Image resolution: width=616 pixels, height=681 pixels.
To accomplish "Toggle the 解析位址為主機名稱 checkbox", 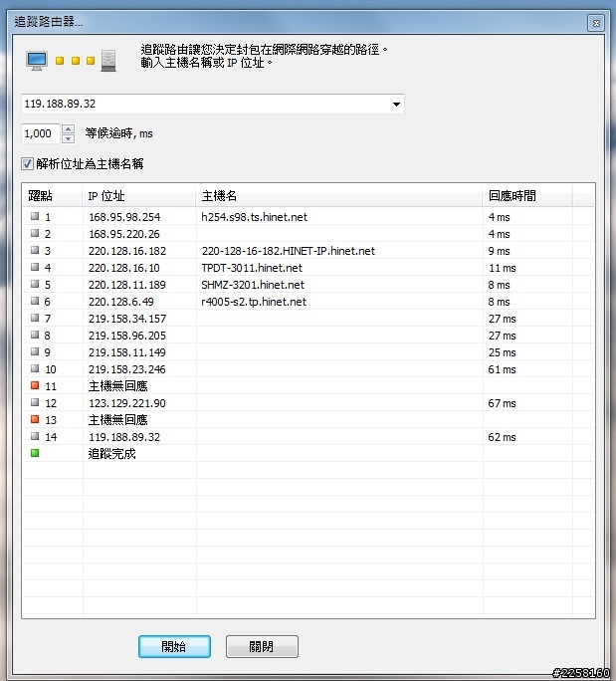I will [x=27, y=163].
